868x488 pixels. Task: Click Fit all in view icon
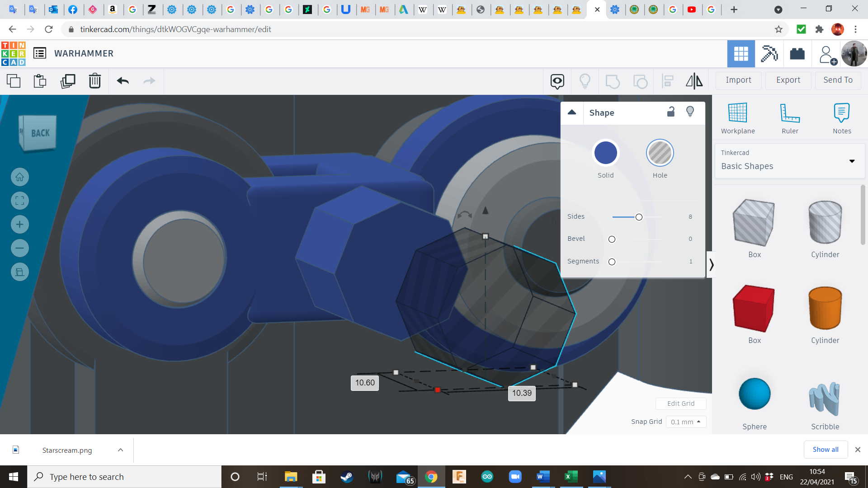tap(20, 201)
